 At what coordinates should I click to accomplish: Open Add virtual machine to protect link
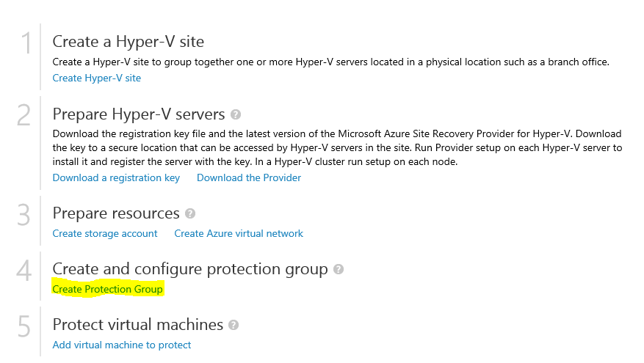click(122, 345)
